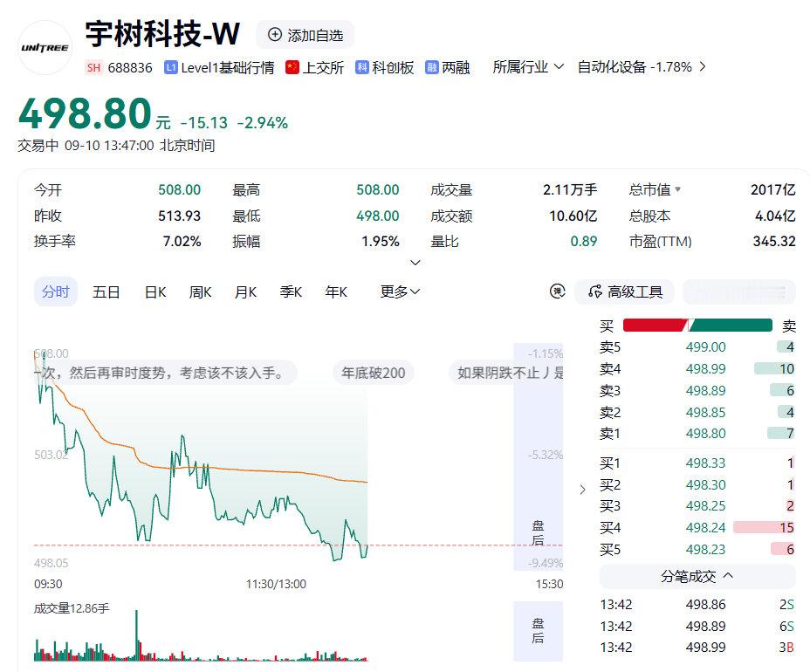Click the Unitree company logo
The height and width of the screenshot is (672, 810).
pos(45,47)
